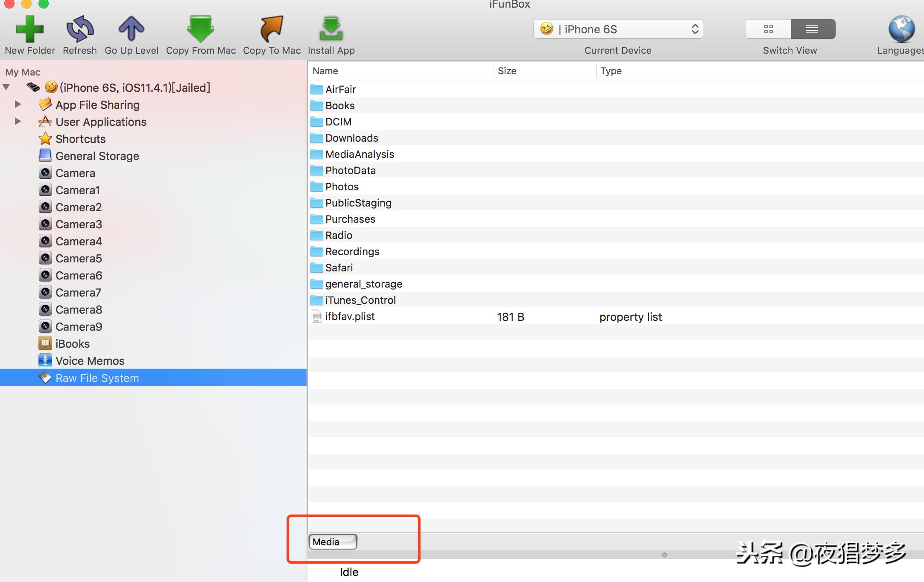Expand the App File Sharing node
Viewport: 924px width, 582px height.
[x=18, y=104]
